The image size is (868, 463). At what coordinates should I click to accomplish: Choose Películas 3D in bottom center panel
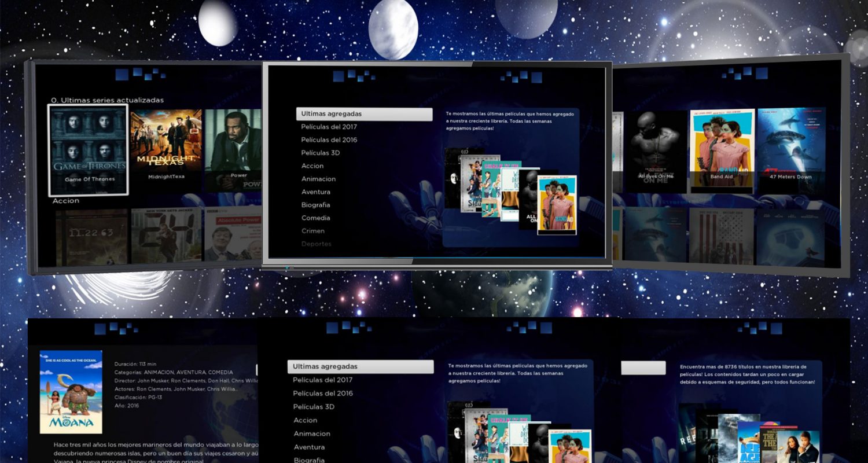point(313,407)
